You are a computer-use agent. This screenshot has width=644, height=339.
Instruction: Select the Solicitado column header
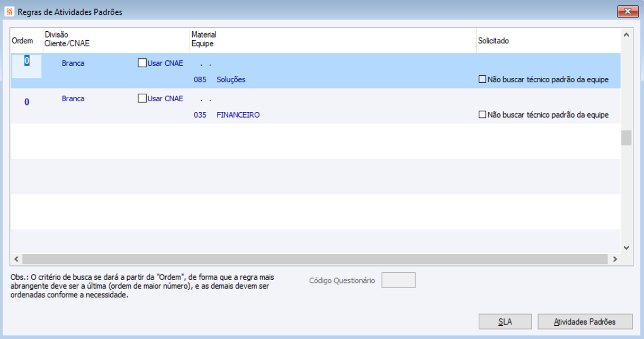(548, 41)
